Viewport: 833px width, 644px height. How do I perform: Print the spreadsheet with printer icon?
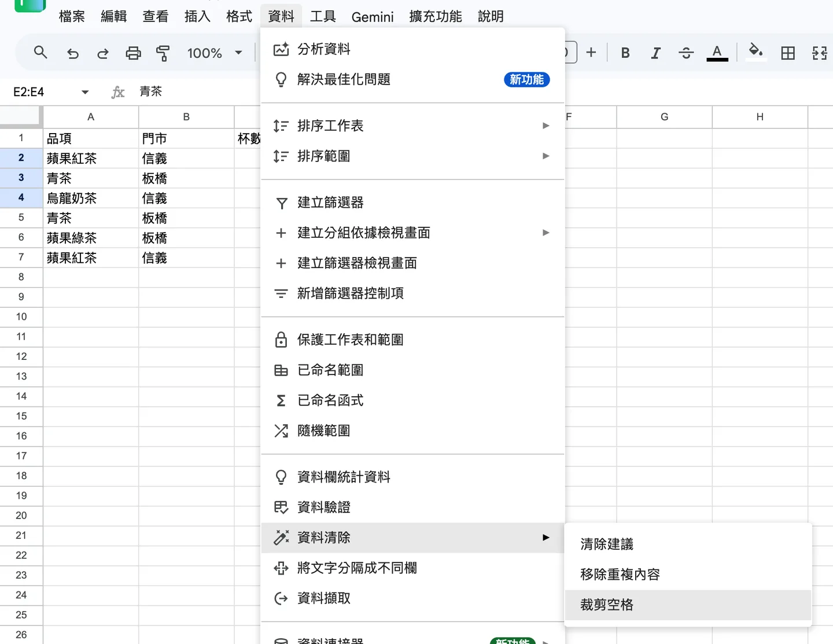[133, 53]
